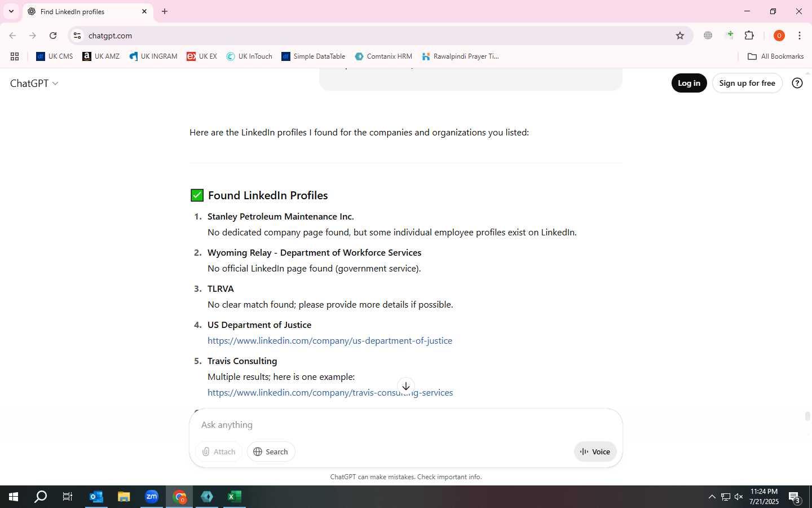Open the help question mark icon
The image size is (812, 508).
[797, 83]
